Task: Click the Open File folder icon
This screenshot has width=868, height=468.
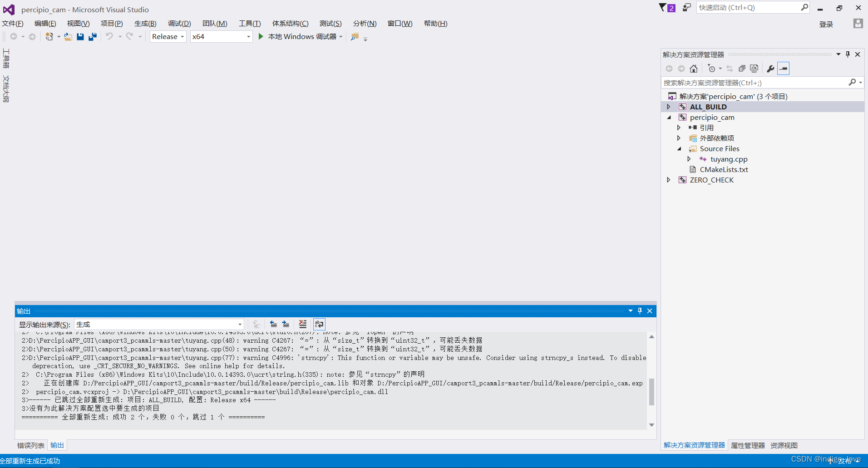Action: [68, 37]
